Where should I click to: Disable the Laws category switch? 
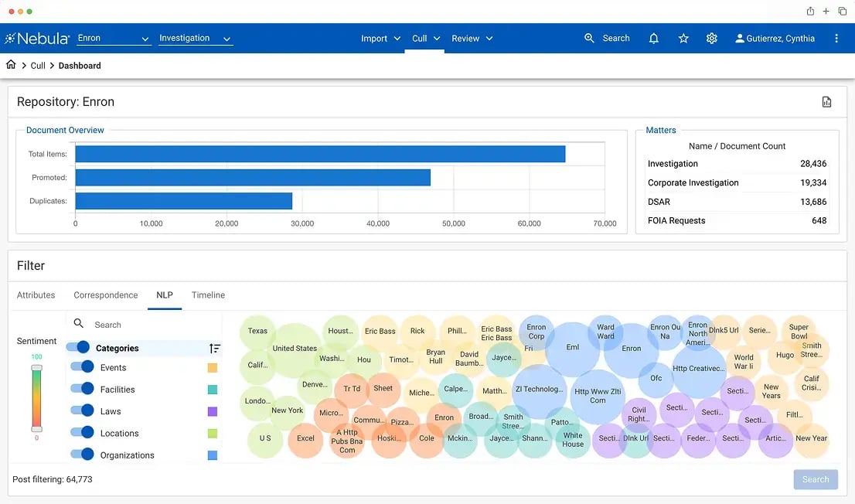[82, 410]
